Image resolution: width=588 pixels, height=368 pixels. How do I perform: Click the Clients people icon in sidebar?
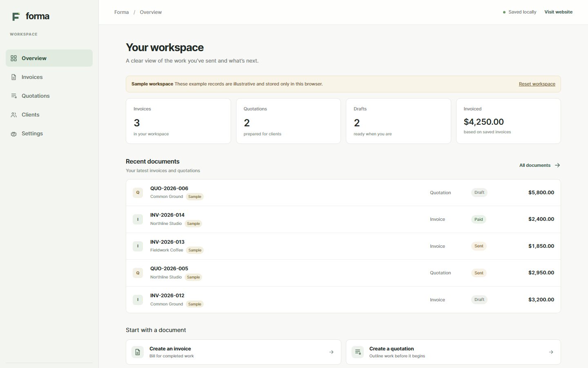click(13, 115)
